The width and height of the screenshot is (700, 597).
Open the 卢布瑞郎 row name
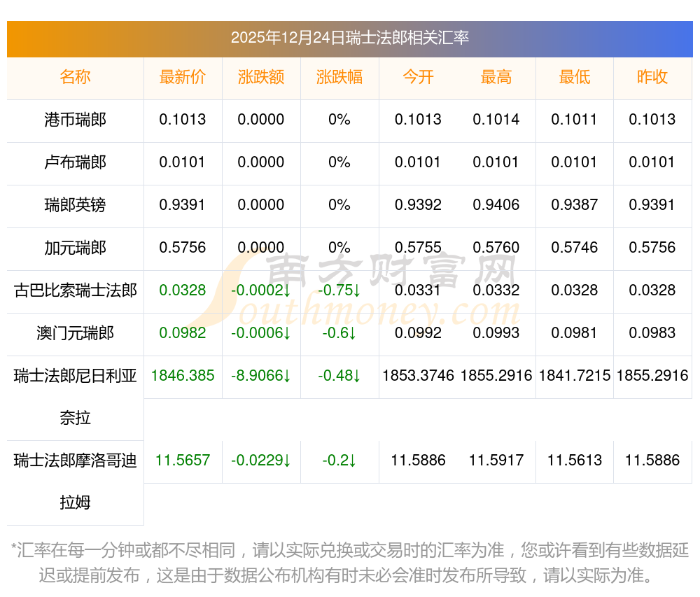pyautogui.click(x=75, y=162)
